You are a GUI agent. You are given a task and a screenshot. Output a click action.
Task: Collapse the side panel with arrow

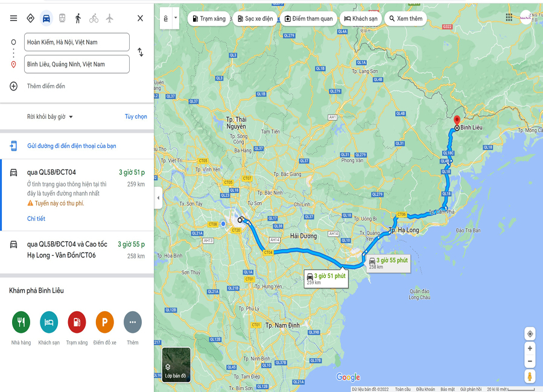tap(158, 198)
